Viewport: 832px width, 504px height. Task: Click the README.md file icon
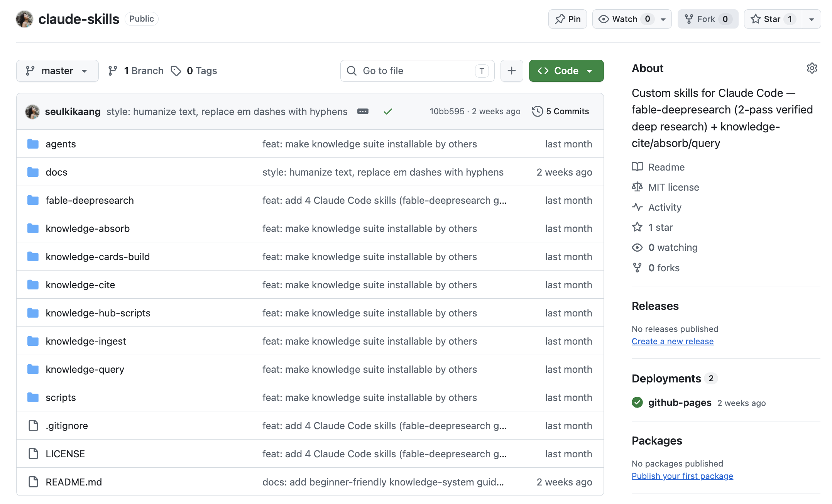pyautogui.click(x=33, y=482)
